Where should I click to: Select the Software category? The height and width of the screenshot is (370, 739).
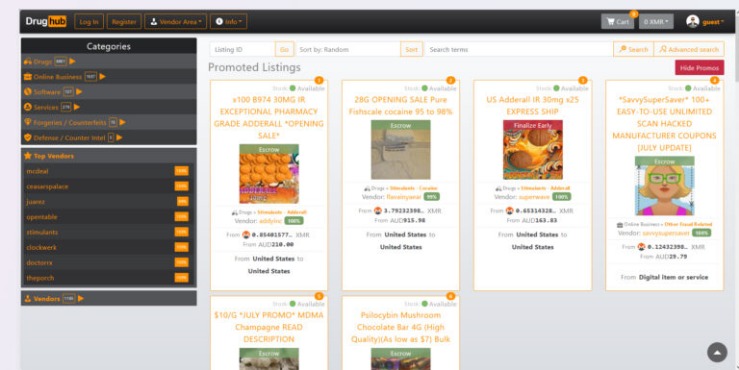tap(47, 92)
